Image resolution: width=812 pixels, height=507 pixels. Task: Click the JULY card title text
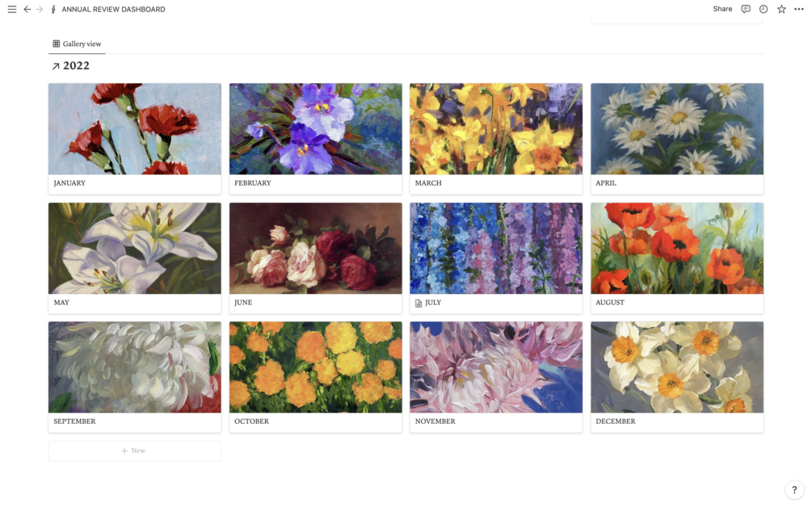point(433,303)
